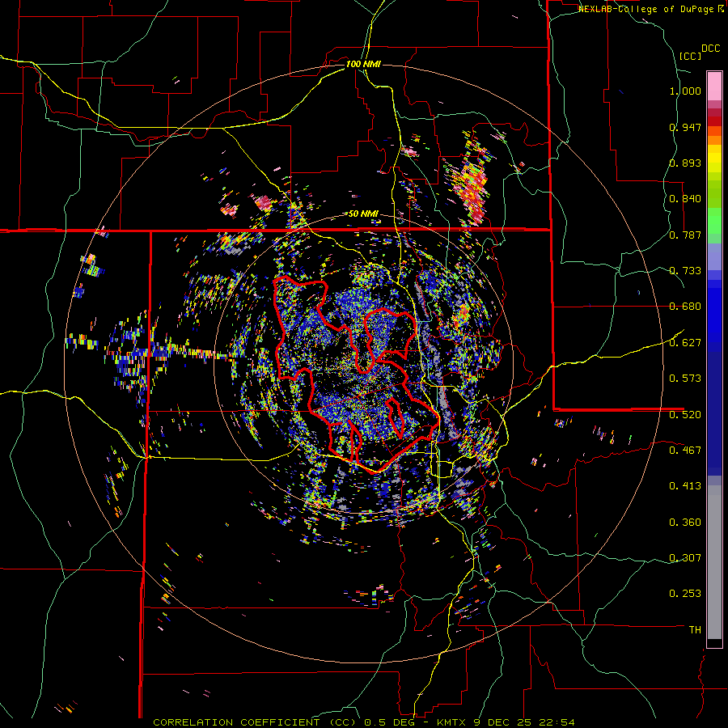Click the 0.787 scale value
The image size is (728, 728).
point(685,235)
